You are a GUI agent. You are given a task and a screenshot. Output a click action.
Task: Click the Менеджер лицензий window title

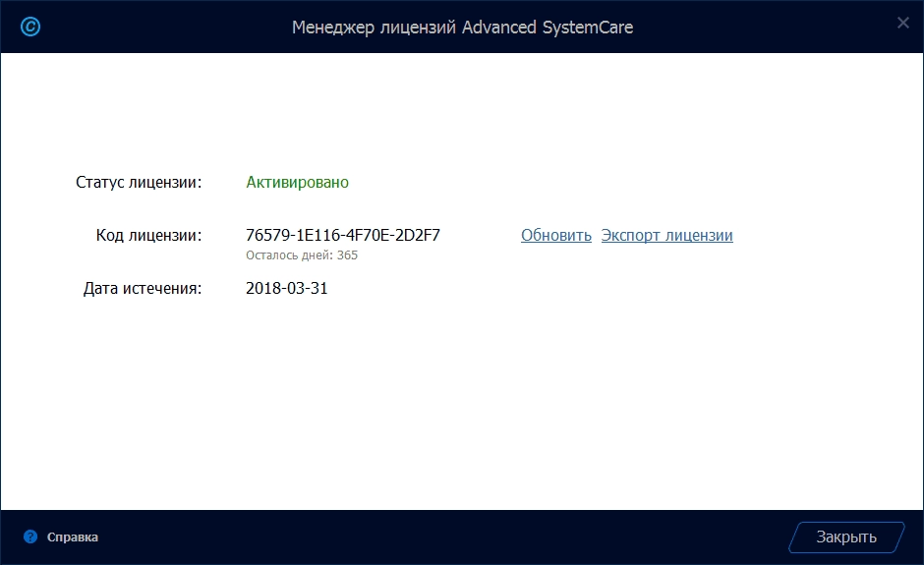463,28
